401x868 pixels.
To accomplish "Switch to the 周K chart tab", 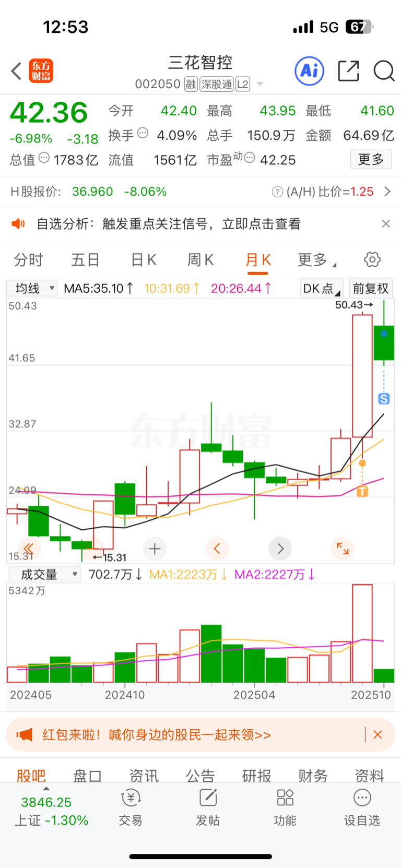I will click(x=200, y=259).
